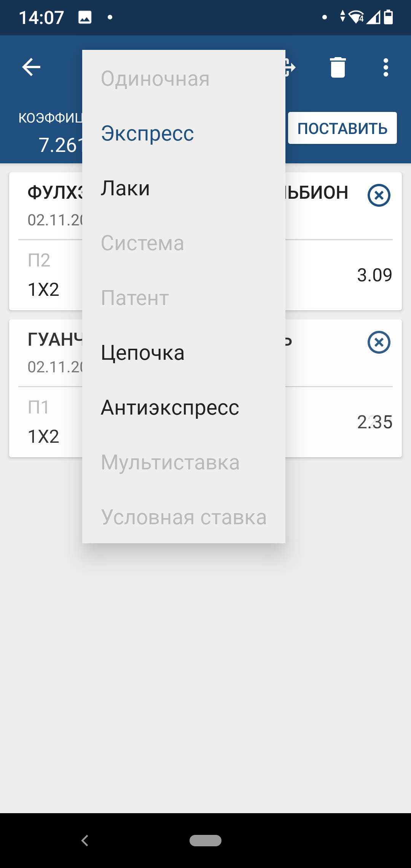Tap the 3.09 odds value

click(374, 275)
